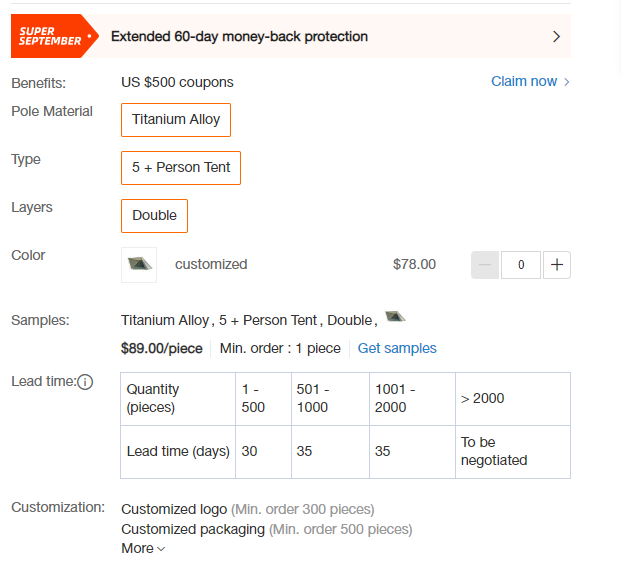Open the Extended 60-day money-back protection banner
The image size is (621, 572).
point(291,36)
